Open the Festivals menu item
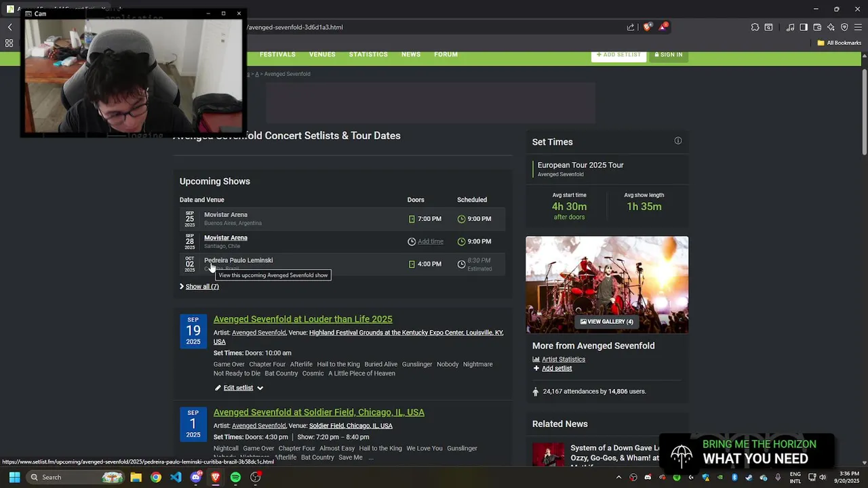 click(x=277, y=54)
